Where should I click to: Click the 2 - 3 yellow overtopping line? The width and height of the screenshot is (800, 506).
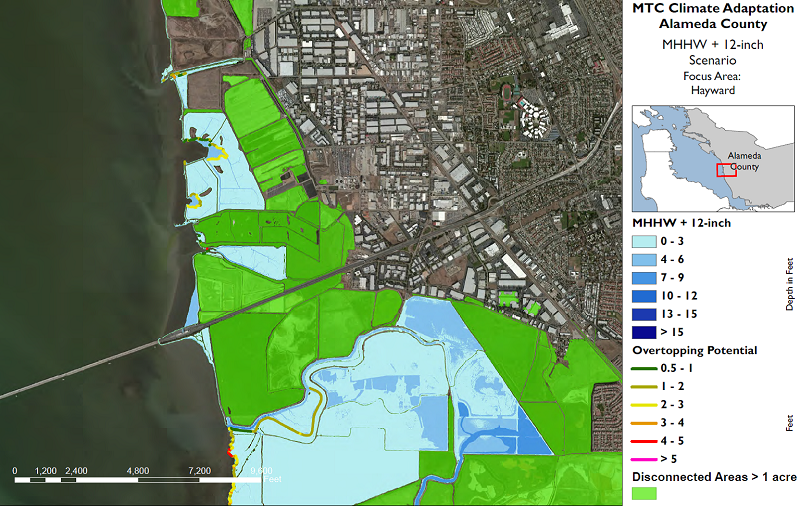pos(647,402)
